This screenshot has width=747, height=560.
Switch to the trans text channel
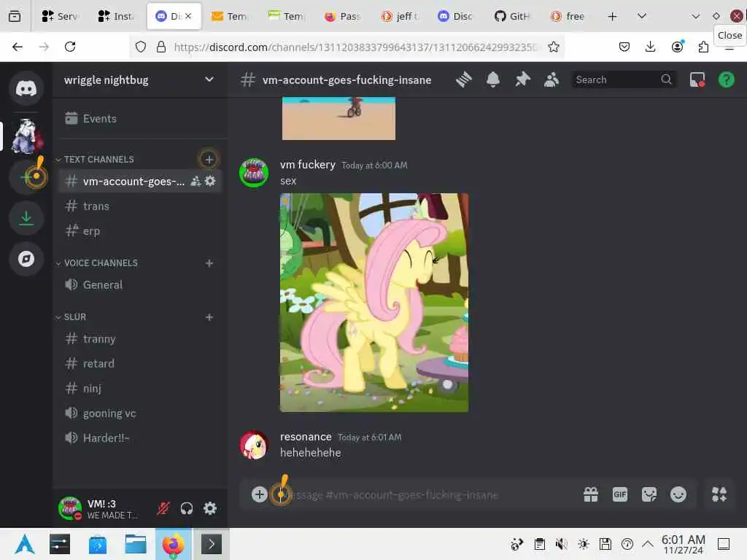[x=139, y=206]
